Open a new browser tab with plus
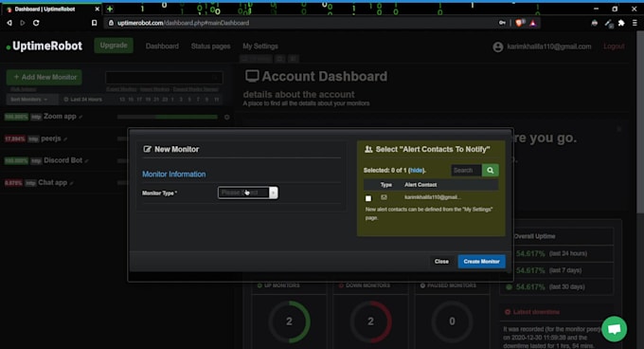Screen dimensions: 644x349 click(x=110, y=9)
